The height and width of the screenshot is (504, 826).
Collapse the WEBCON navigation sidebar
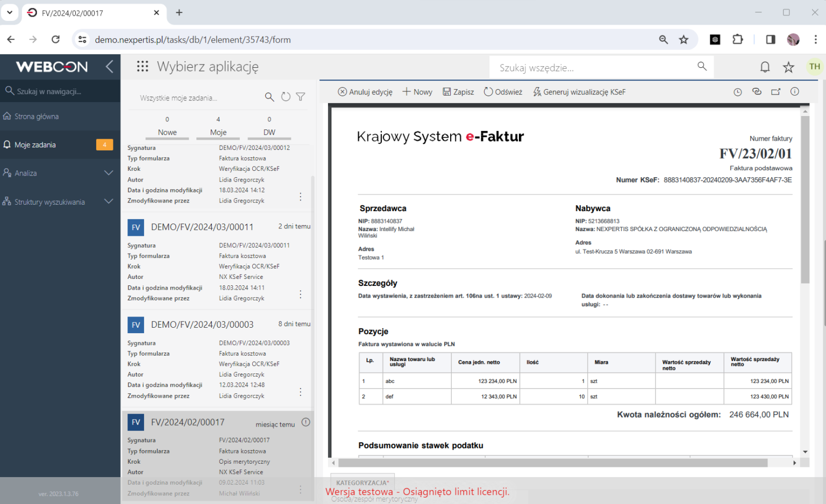pyautogui.click(x=109, y=67)
